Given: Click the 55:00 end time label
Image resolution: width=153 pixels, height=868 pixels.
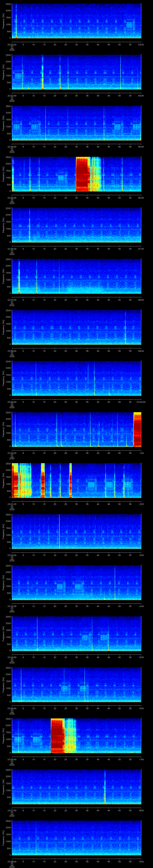Looking at the screenshot, I should [141, 147].
